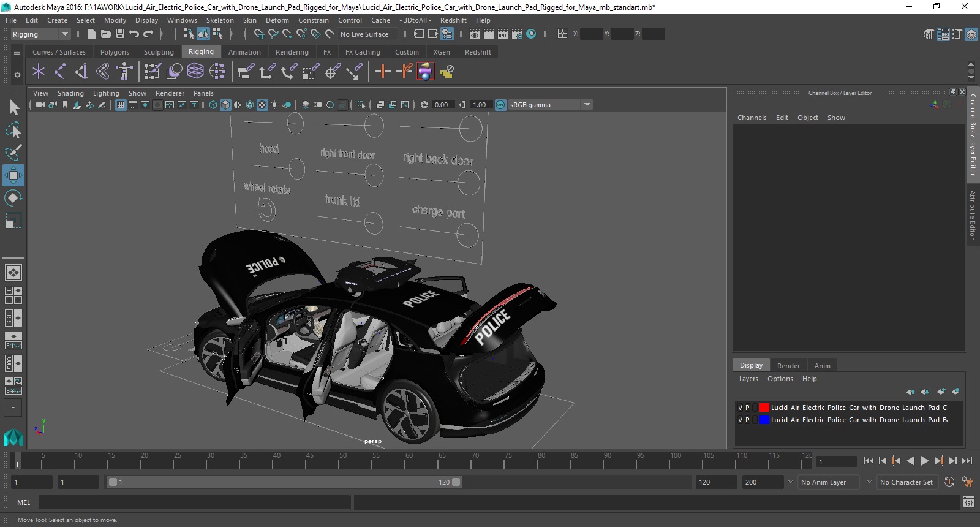The width and height of the screenshot is (980, 527).
Task: Click the New Scene icon
Action: pos(91,34)
